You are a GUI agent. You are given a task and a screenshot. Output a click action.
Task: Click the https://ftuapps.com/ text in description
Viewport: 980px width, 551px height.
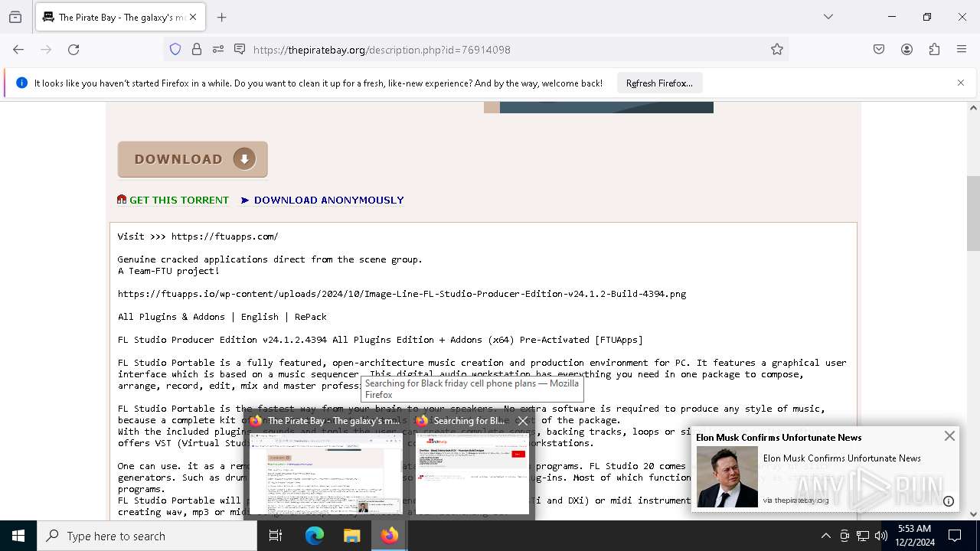(224, 236)
